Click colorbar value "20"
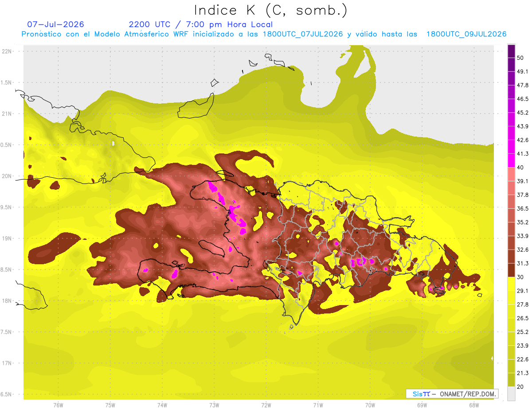 [x=520, y=387]
